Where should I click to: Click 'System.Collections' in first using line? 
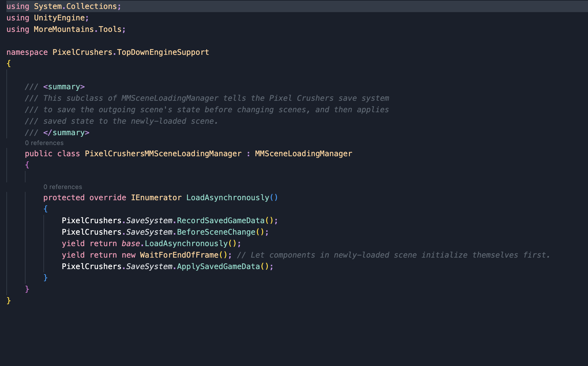click(75, 6)
